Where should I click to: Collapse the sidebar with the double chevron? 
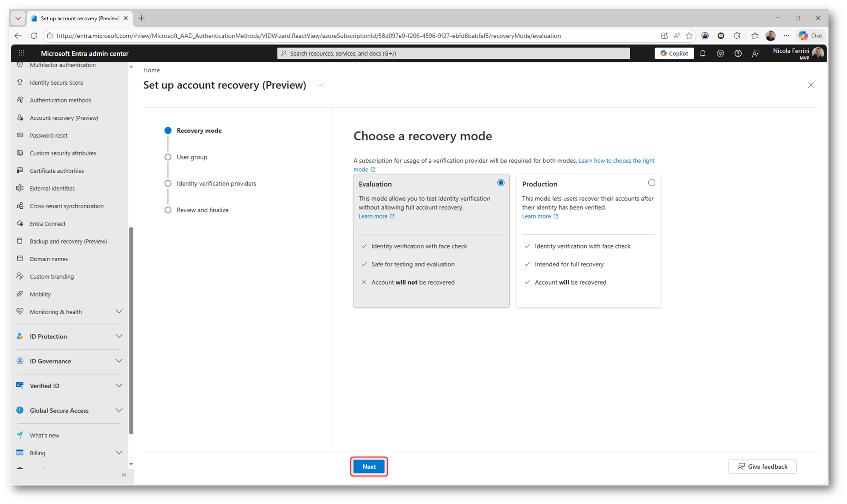click(124, 475)
